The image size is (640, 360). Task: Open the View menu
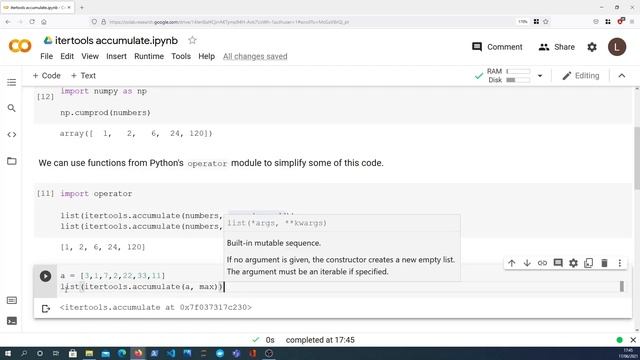pyautogui.click(x=90, y=56)
